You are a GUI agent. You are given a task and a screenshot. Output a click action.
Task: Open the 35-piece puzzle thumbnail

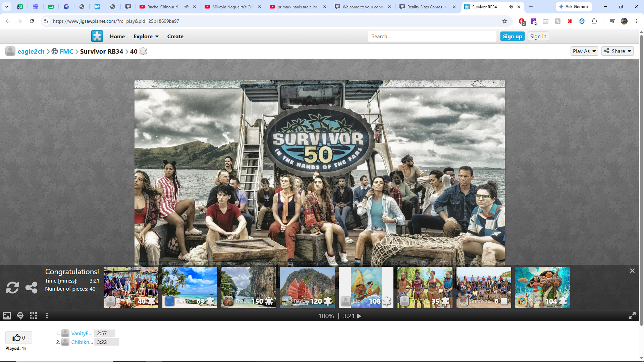pos(425,287)
